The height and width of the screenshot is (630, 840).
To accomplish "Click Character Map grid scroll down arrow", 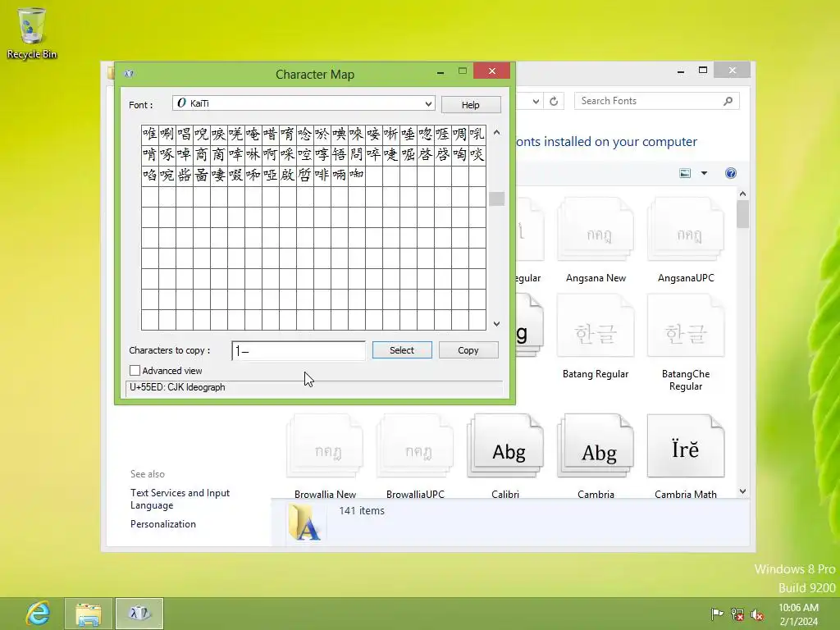I will pos(496,323).
